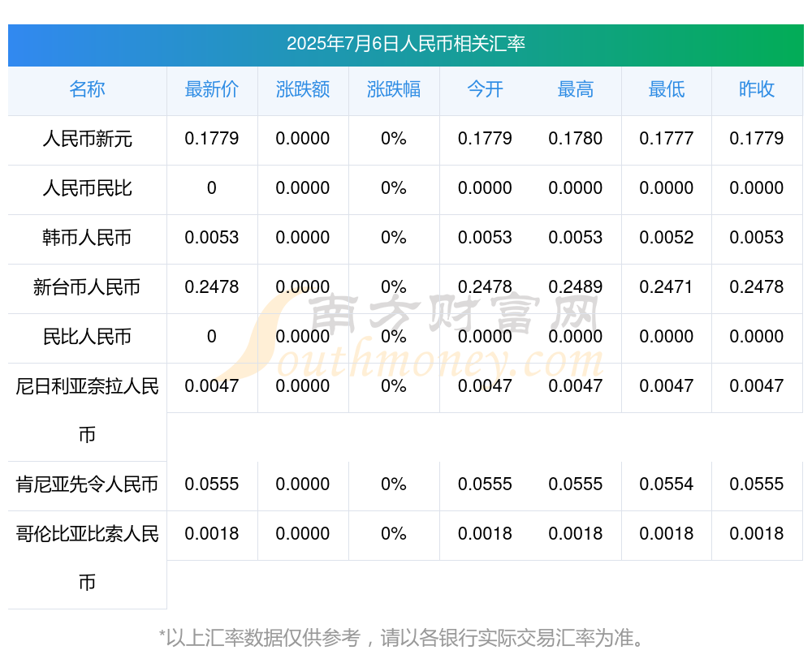Click 今开 0.0555 in 肯尼亚先令人民币 row
Screen dimensions: 812x663
pos(485,484)
